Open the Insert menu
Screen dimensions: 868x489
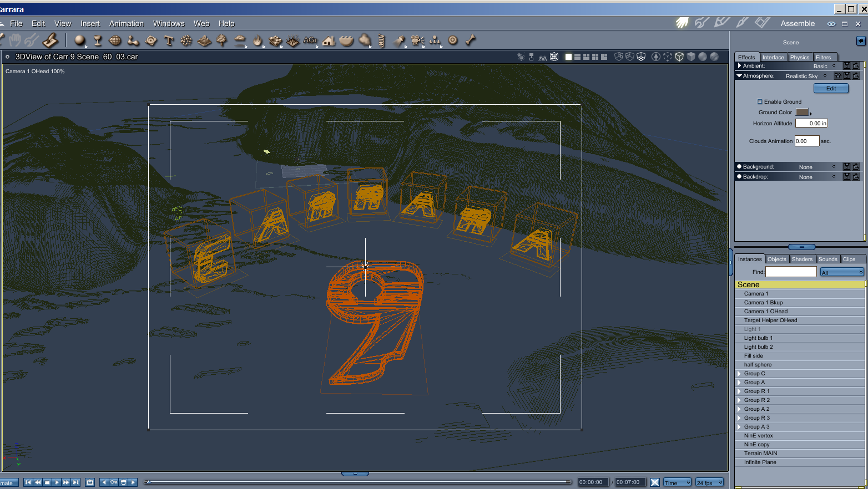[x=90, y=23]
